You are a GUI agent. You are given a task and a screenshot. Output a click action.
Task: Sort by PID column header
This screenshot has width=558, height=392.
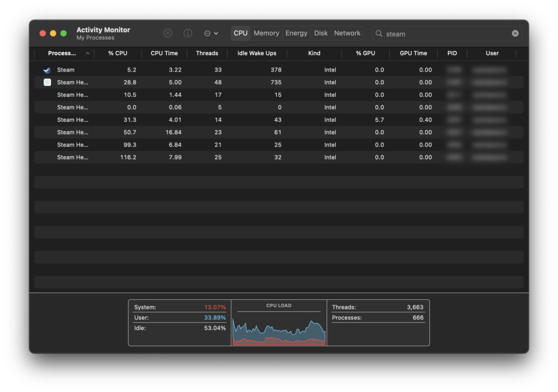(x=452, y=53)
